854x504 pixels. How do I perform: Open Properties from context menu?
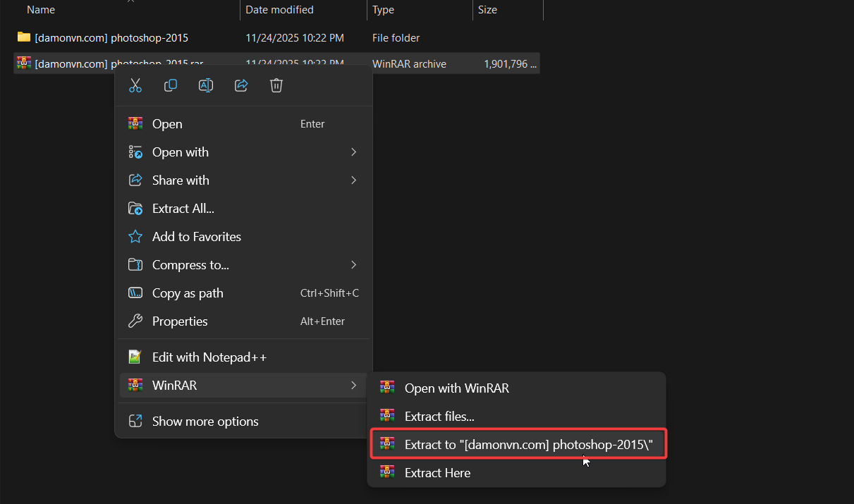(244, 321)
